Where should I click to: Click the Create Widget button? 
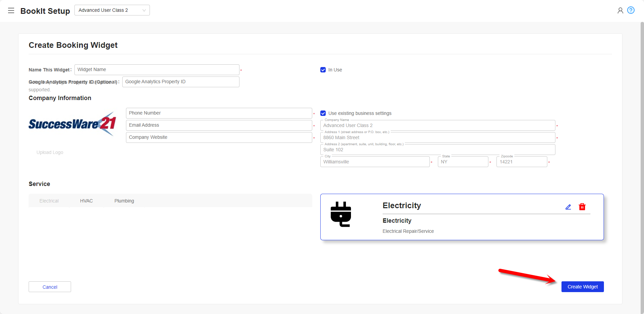582,287
